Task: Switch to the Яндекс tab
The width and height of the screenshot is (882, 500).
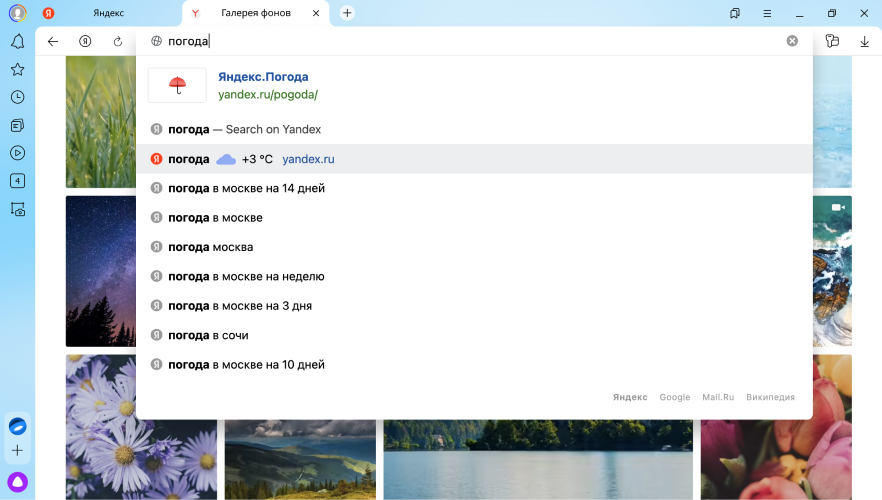Action: coord(109,13)
